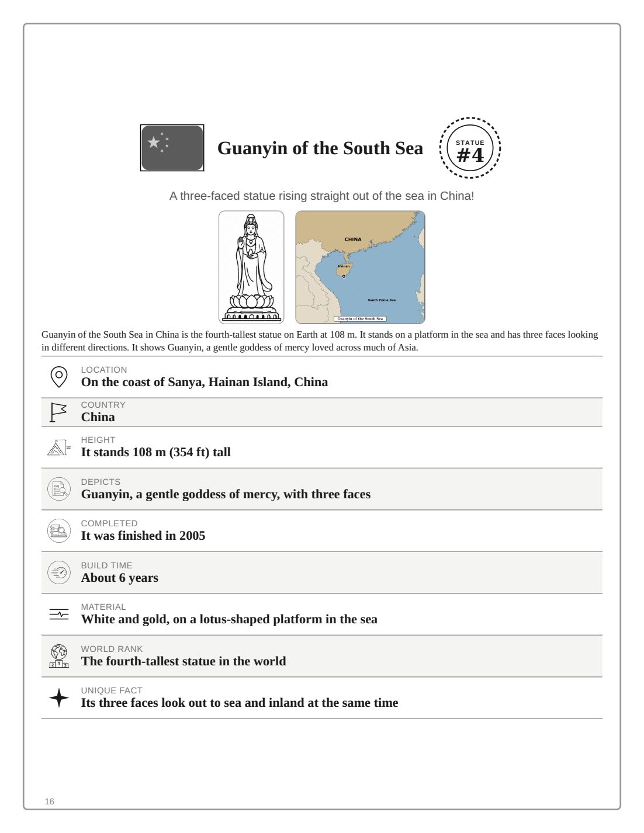
Task: Click the country flag outline icon
Action: point(58,412)
